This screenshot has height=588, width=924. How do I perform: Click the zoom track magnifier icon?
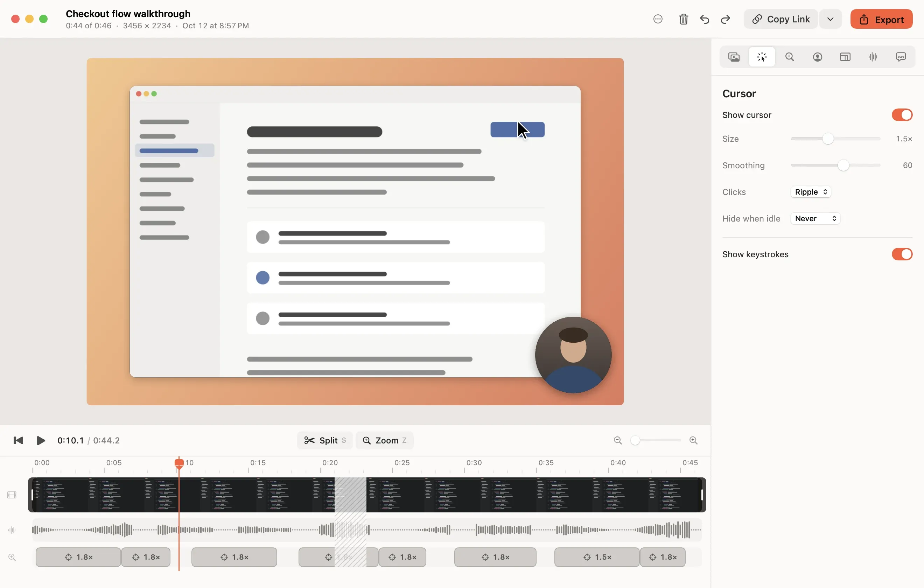(x=12, y=557)
